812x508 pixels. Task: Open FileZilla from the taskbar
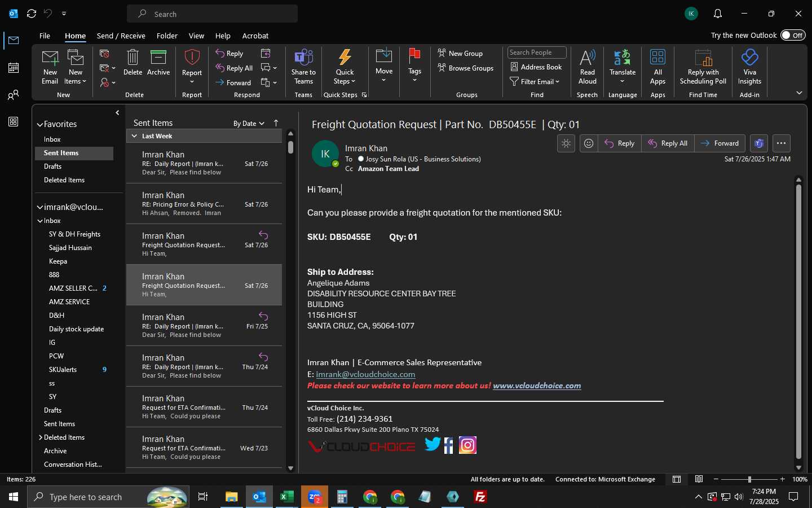(x=480, y=497)
